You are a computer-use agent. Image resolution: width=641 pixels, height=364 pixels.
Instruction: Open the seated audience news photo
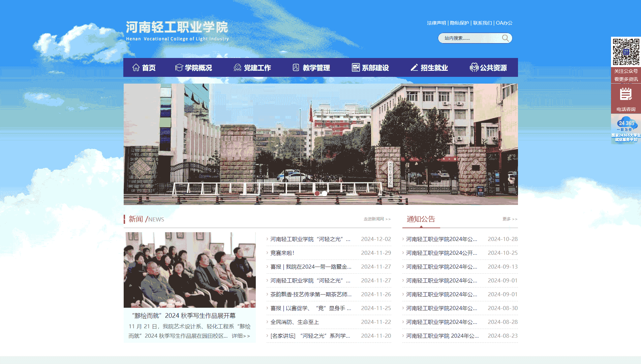point(190,270)
